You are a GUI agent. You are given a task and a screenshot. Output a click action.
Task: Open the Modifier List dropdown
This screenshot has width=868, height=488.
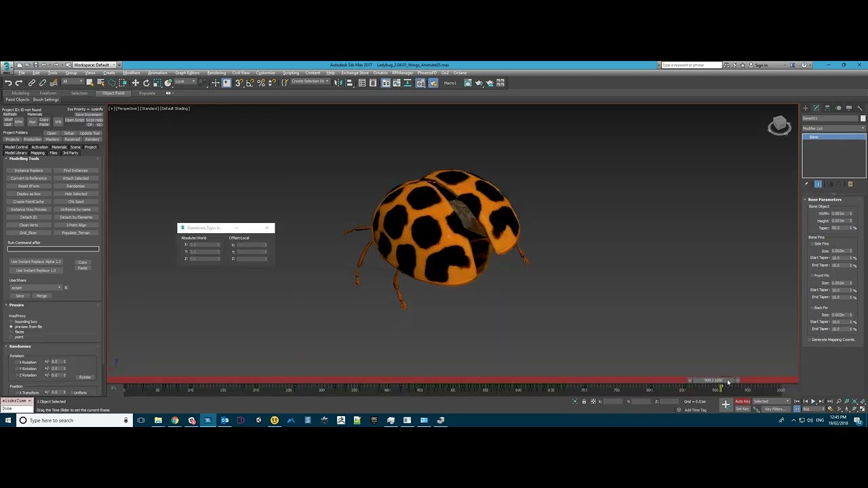[x=833, y=128]
